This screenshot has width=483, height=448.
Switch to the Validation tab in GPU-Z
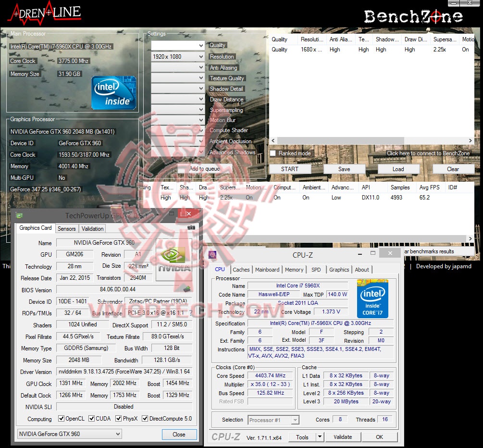(x=92, y=229)
